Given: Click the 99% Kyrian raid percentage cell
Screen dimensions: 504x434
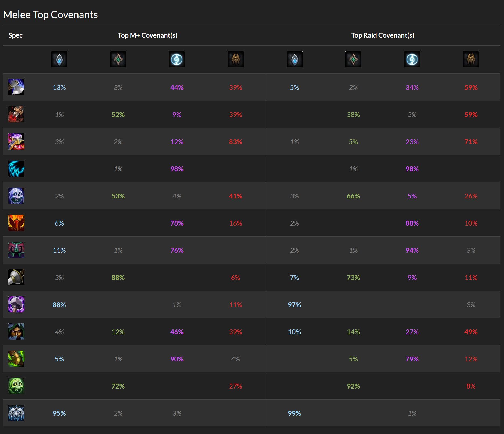Looking at the screenshot, I should pos(294,413).
